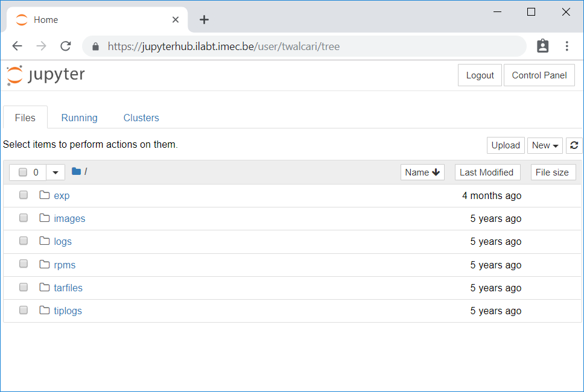
Task: Tick the checkbox for exp folder
Action: point(24,195)
